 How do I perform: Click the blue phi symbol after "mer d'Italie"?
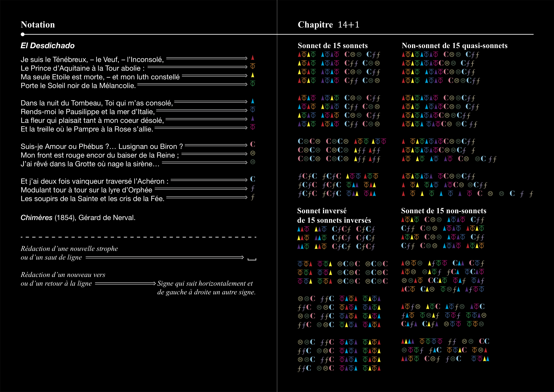coord(253,110)
